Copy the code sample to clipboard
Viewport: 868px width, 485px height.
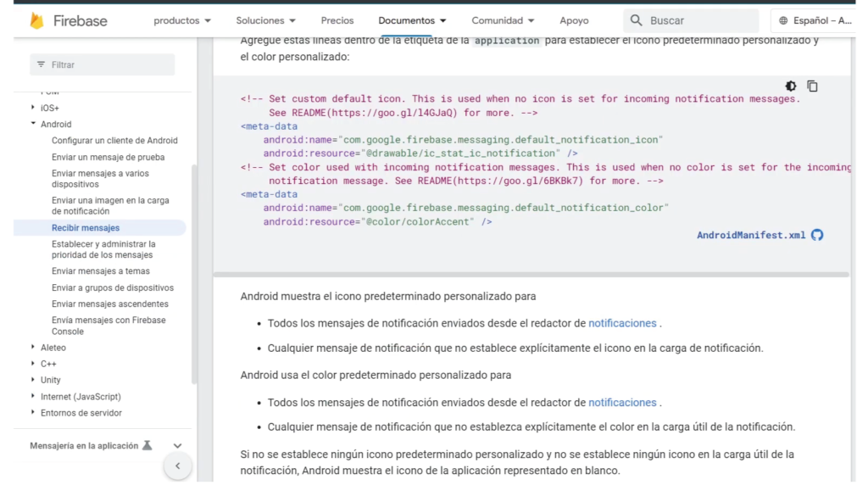pos(812,86)
